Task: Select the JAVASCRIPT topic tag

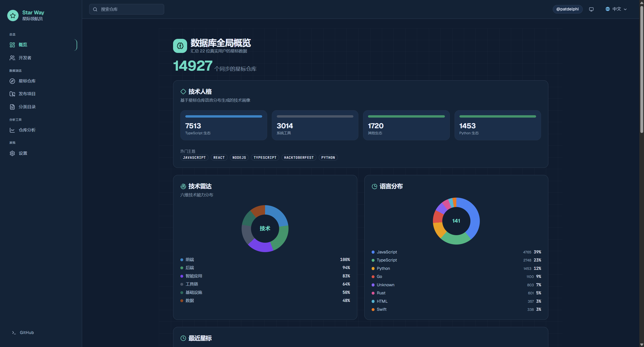Action: tap(194, 157)
